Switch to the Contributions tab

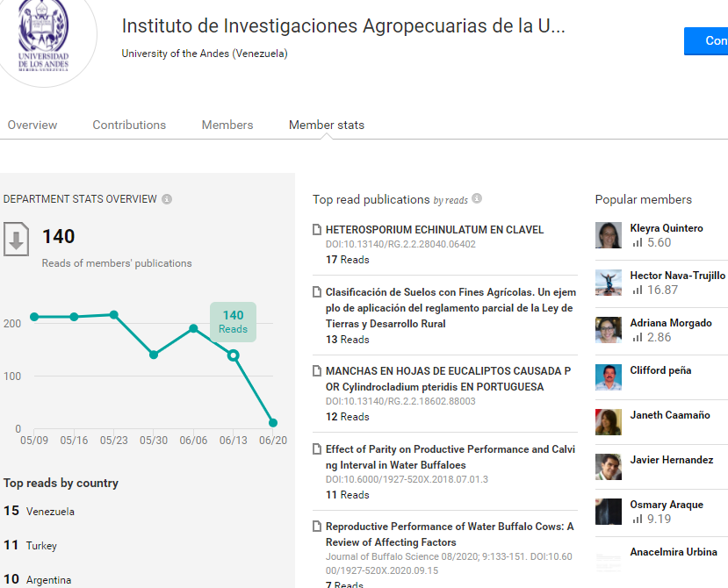pos(129,125)
